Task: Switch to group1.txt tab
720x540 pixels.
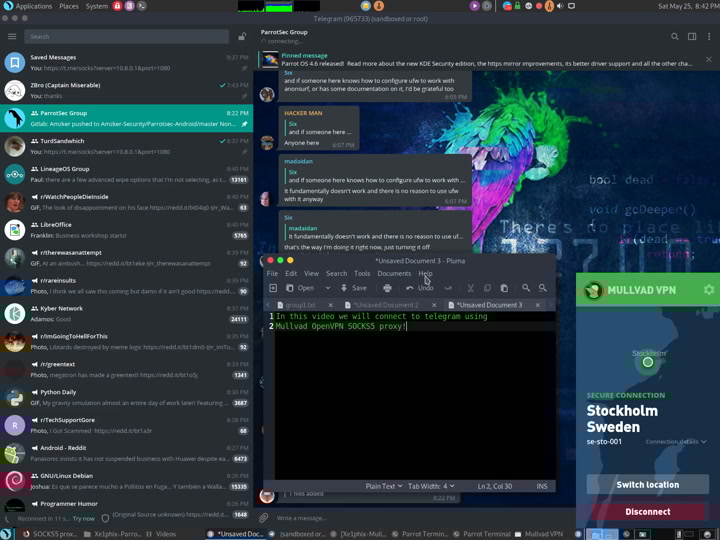Action: (x=300, y=305)
